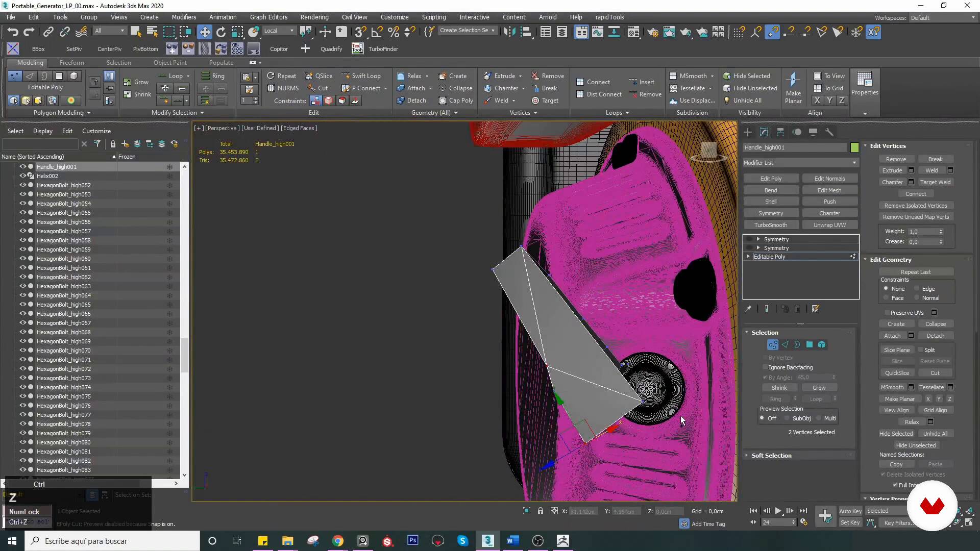Click the Undo arrow in main toolbar

pyautogui.click(x=13, y=32)
